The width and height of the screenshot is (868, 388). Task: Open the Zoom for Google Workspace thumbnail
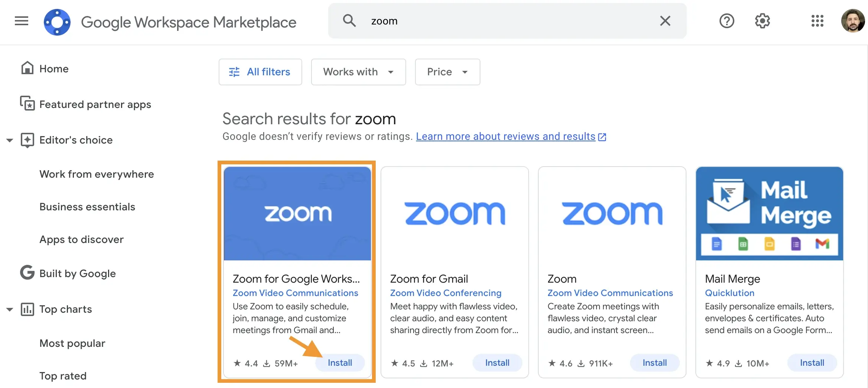(x=297, y=213)
